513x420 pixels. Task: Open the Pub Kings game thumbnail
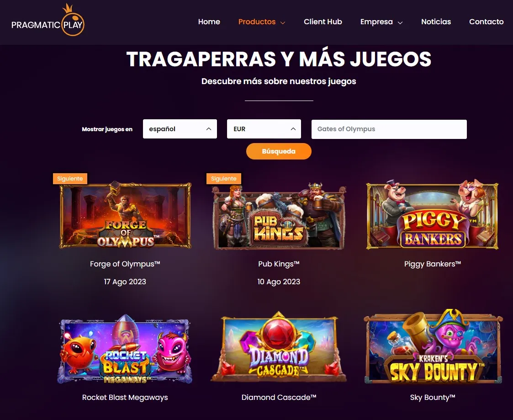coord(279,216)
